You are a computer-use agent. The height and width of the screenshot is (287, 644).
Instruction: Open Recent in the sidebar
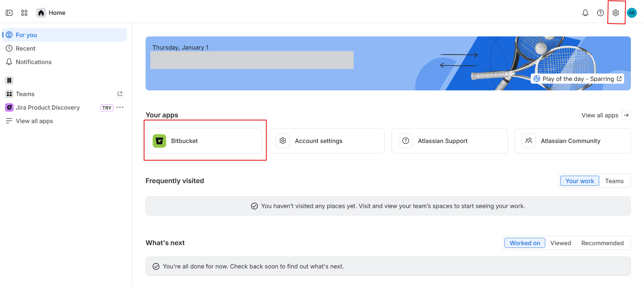tap(26, 49)
